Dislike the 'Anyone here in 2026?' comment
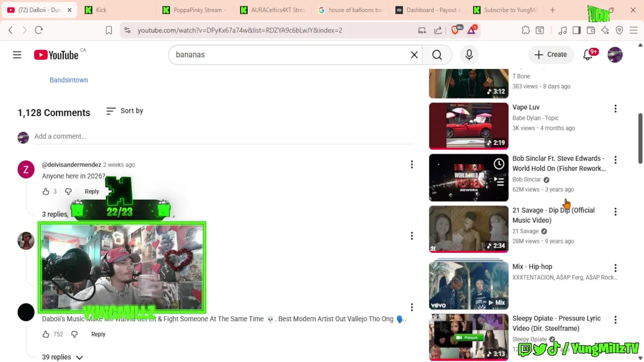The image size is (644, 362). point(68,191)
